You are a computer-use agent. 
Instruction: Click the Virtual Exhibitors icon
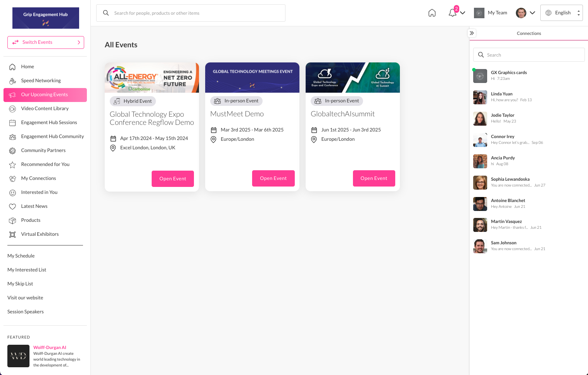tap(13, 234)
